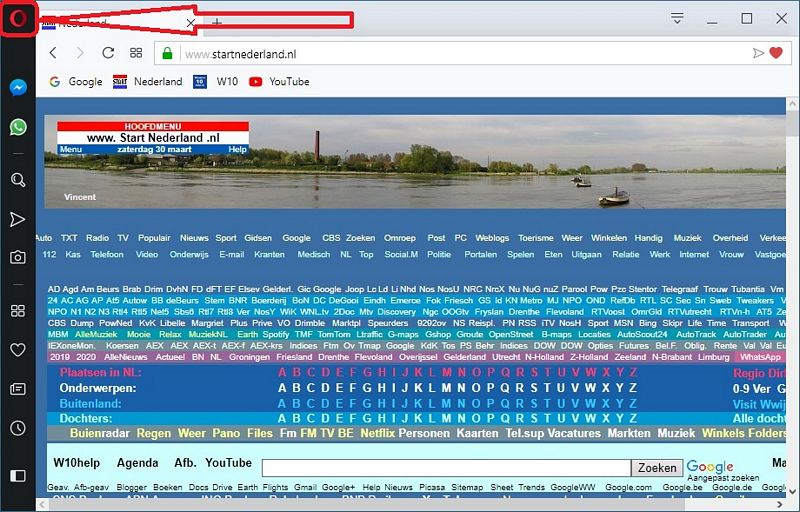800x512 pixels.
Task: Open the Telegraaf newspaper link
Action: (x=680, y=289)
